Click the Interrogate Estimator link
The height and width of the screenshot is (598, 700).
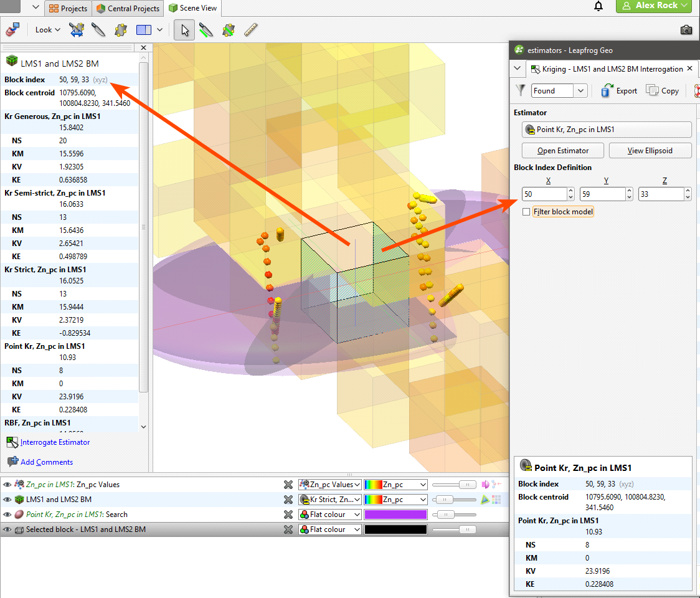pyautogui.click(x=55, y=442)
